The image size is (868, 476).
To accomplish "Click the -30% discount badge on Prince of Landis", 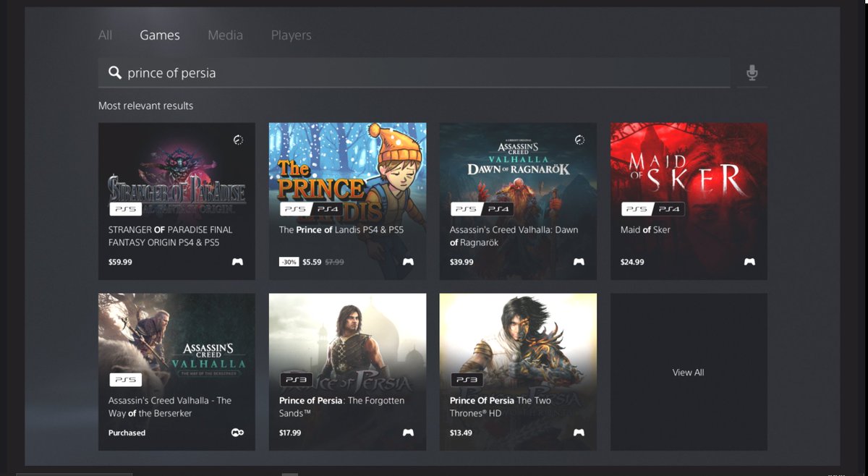I will coord(289,262).
